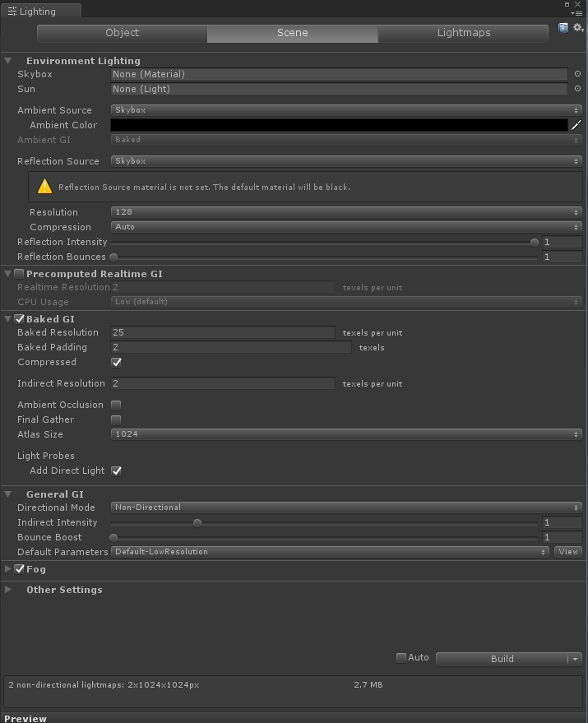Image resolution: width=588 pixels, height=723 pixels.
Task: Open the Ambient Source dropdown
Action: pos(346,110)
